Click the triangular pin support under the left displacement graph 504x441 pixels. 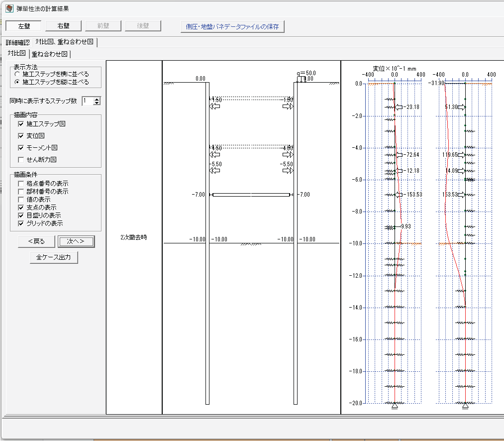click(395, 406)
